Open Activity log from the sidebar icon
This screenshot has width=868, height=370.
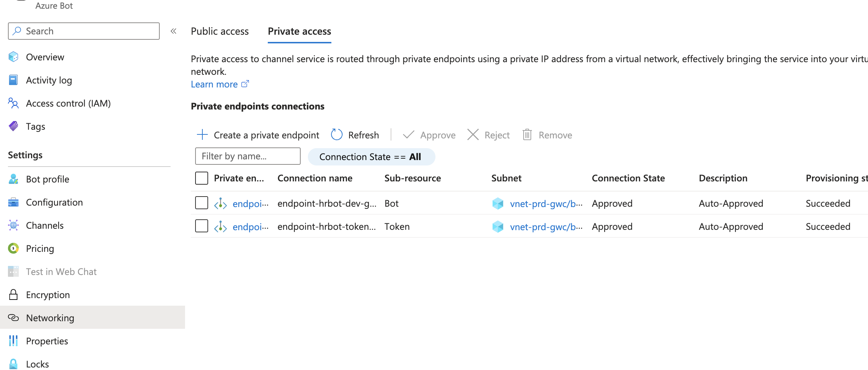[x=13, y=80]
